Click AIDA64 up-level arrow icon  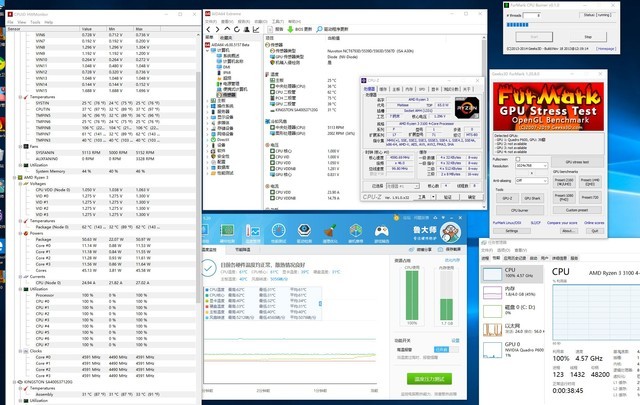227,29
